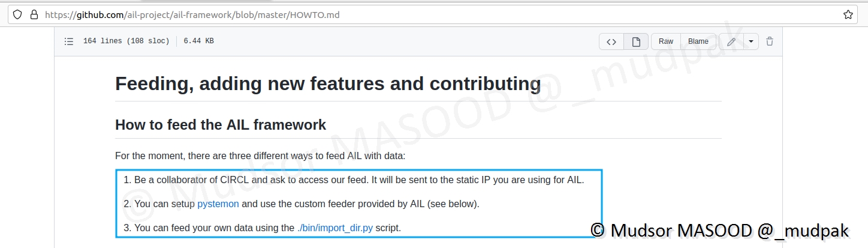Expand the edit options dropdown caret
The image size is (868, 248).
click(751, 41)
